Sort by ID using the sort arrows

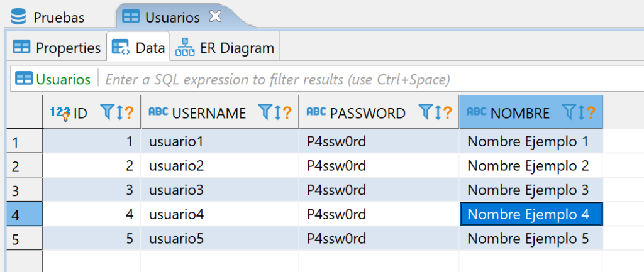[118, 113]
